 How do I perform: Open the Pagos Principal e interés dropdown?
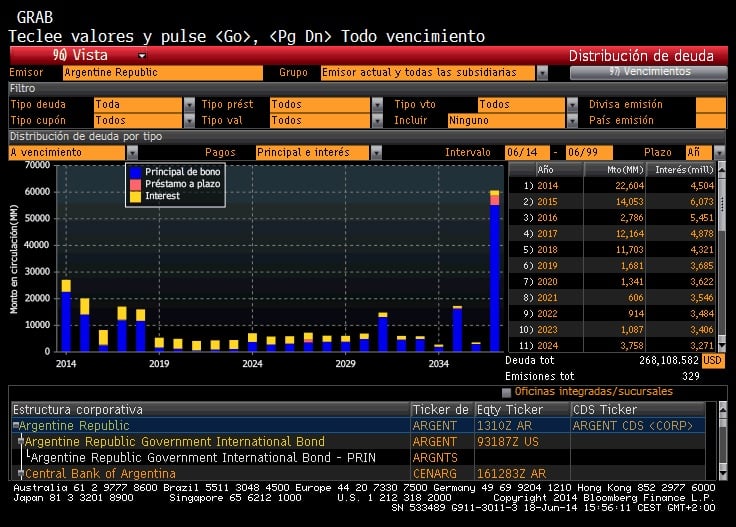(376, 153)
